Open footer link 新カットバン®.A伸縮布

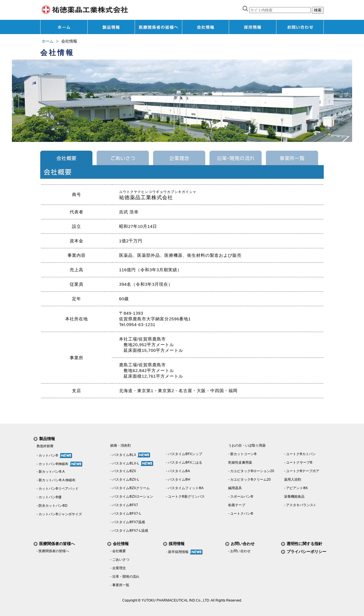pyautogui.click(x=56, y=480)
